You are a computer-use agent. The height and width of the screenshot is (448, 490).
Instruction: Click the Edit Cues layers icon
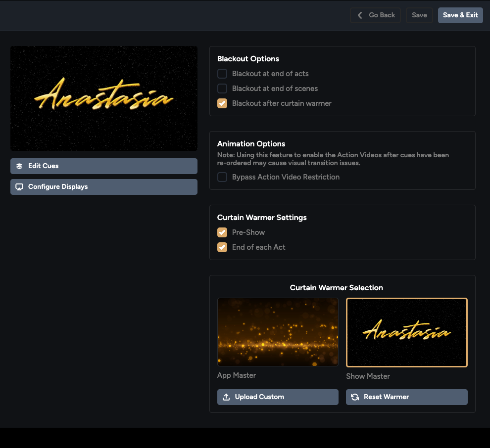(19, 166)
